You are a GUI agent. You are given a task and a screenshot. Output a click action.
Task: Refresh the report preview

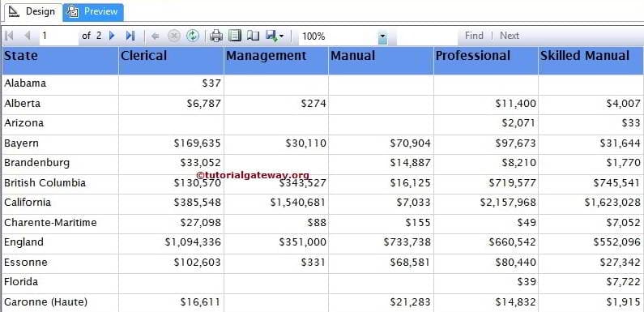pyautogui.click(x=192, y=36)
